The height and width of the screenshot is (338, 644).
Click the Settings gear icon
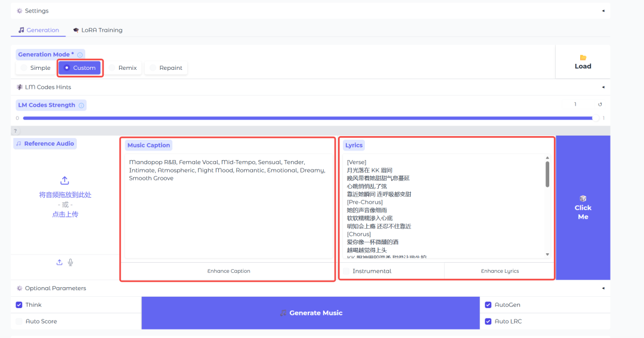[19, 11]
